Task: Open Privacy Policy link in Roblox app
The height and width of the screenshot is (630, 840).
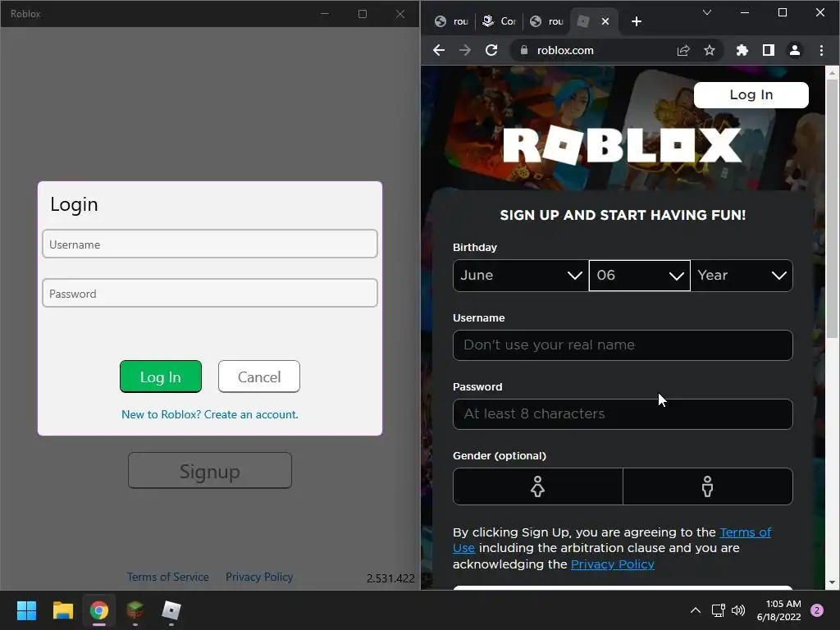Action: click(x=259, y=577)
